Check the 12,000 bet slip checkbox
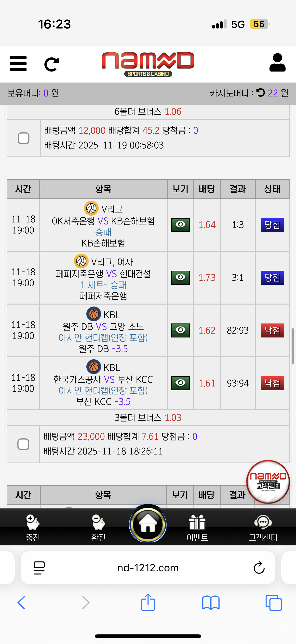 24,138
